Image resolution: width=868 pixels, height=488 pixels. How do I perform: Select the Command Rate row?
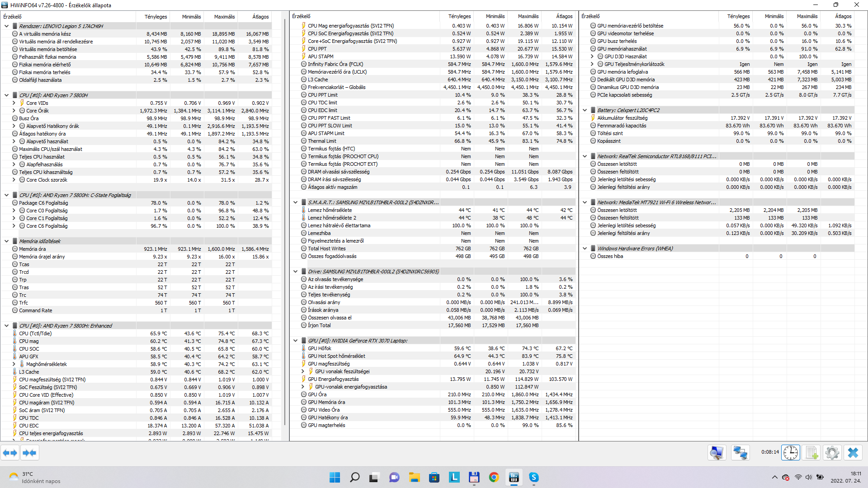tap(137, 310)
